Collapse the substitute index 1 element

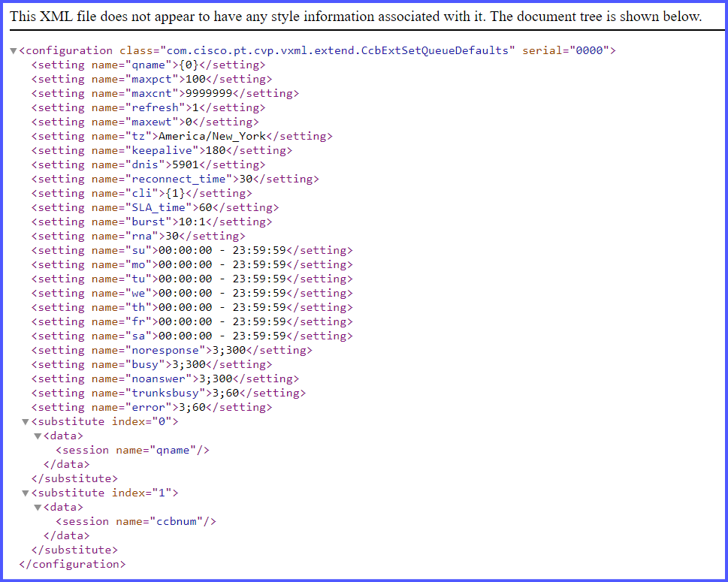25,493
